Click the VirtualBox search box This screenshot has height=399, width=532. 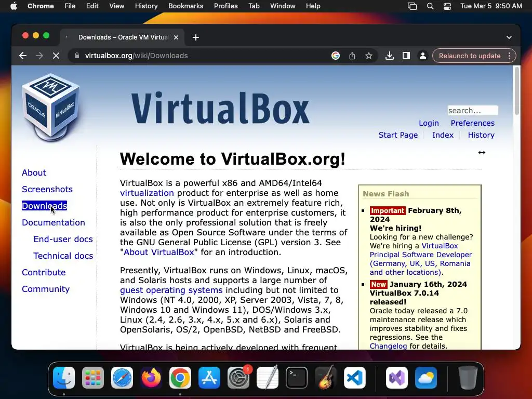tap(473, 111)
